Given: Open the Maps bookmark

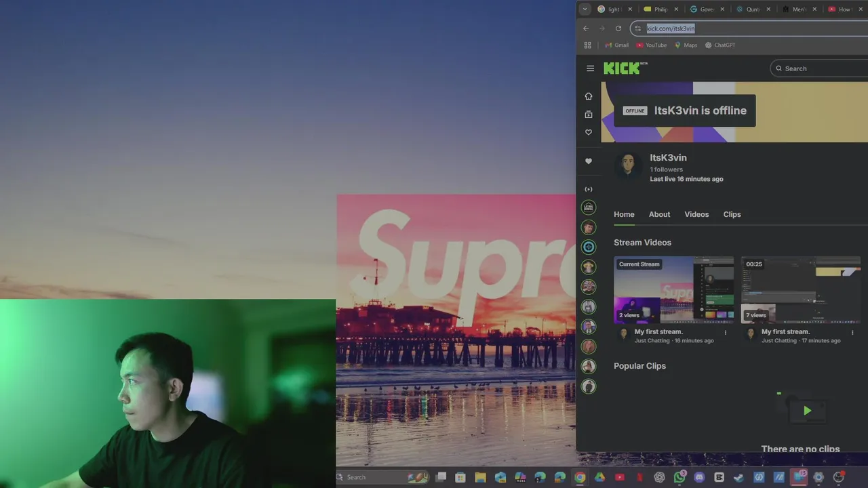Looking at the screenshot, I should pyautogui.click(x=686, y=45).
